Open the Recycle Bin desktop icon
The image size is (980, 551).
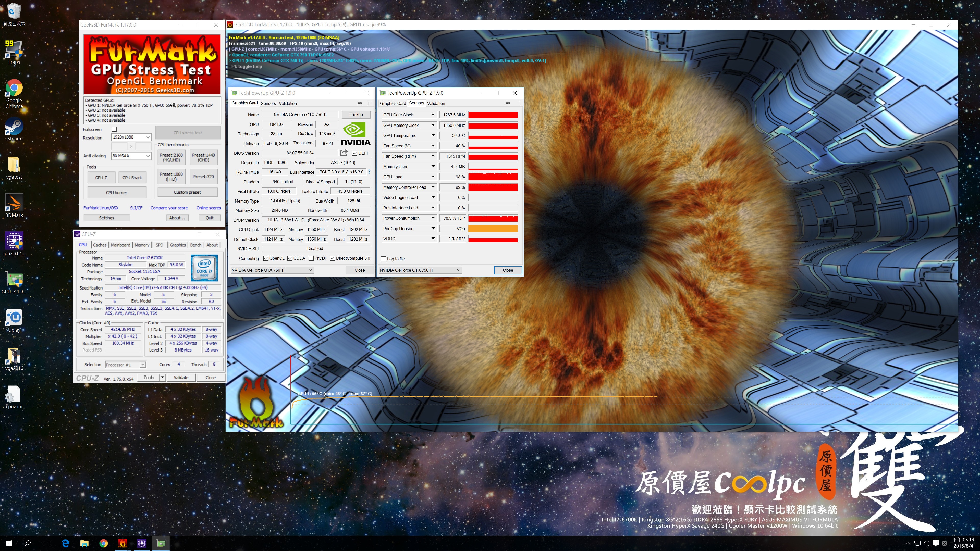click(14, 15)
